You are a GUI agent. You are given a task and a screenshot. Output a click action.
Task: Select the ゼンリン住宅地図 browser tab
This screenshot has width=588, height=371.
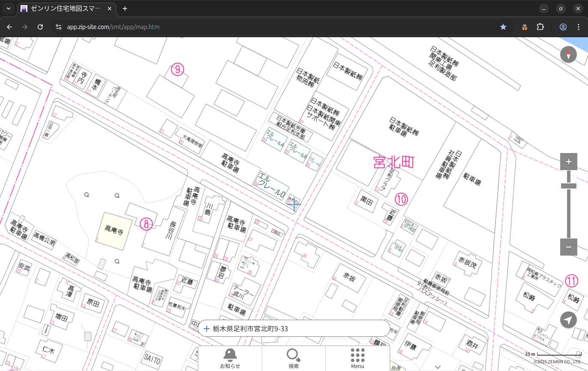[x=66, y=9]
